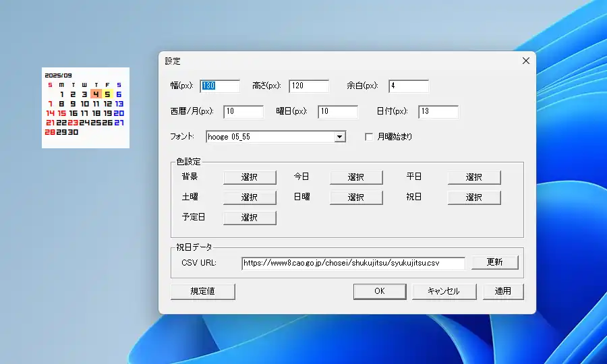607x364 pixels.
Task: Enable the 月曜始まり checkbox
Action: pyautogui.click(x=369, y=137)
